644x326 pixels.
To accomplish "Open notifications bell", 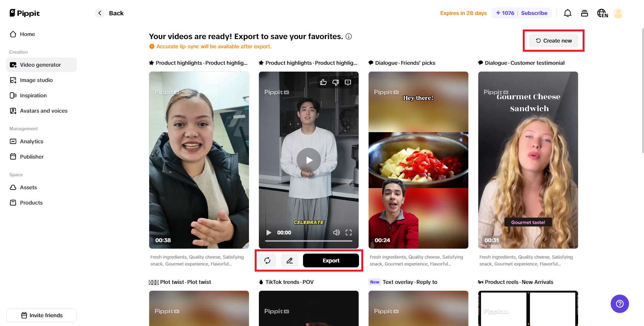I will coord(568,13).
